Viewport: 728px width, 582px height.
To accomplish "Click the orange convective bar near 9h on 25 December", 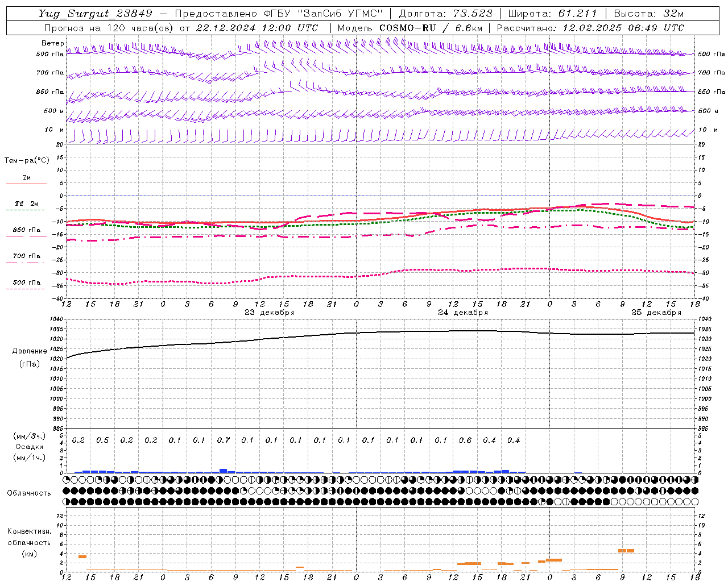I will [x=626, y=551].
